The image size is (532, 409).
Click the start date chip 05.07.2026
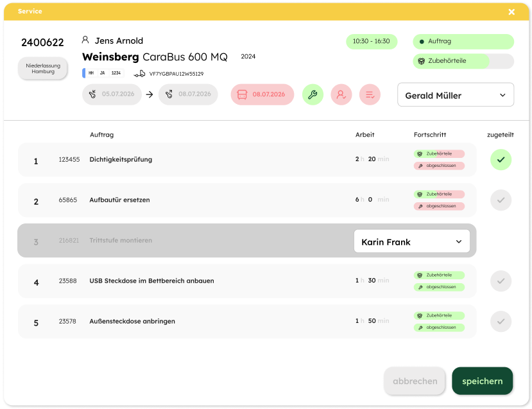point(112,94)
